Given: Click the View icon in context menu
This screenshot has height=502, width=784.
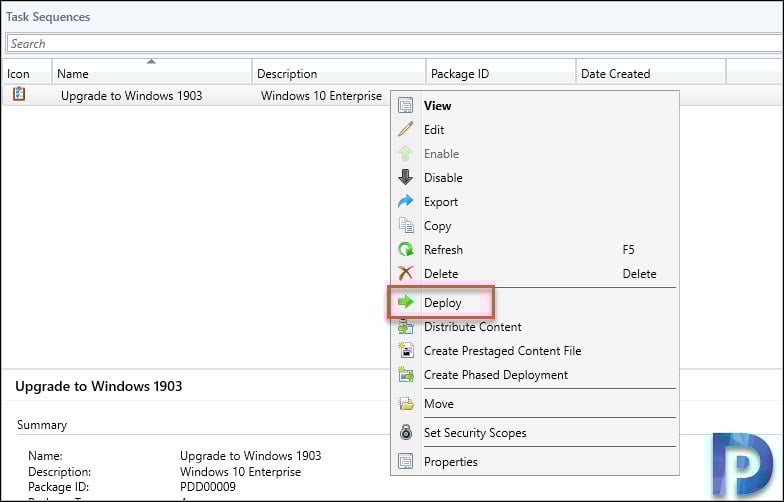Looking at the screenshot, I should [x=406, y=106].
